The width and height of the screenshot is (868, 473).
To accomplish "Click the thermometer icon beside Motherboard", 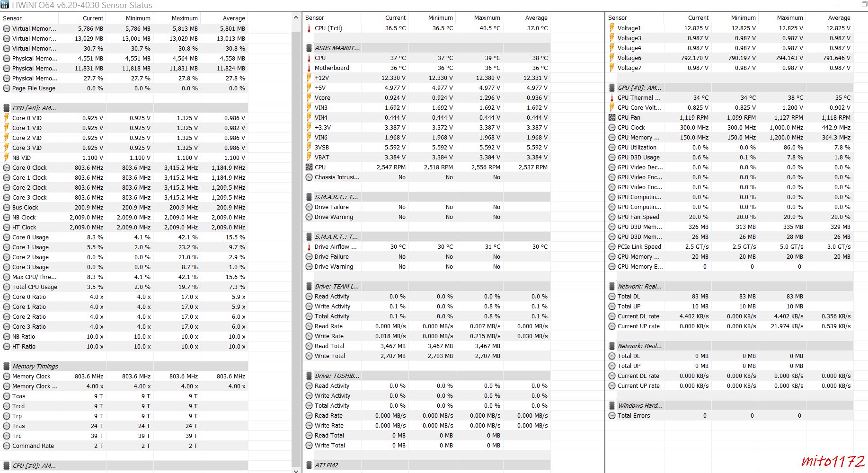I will click(309, 68).
